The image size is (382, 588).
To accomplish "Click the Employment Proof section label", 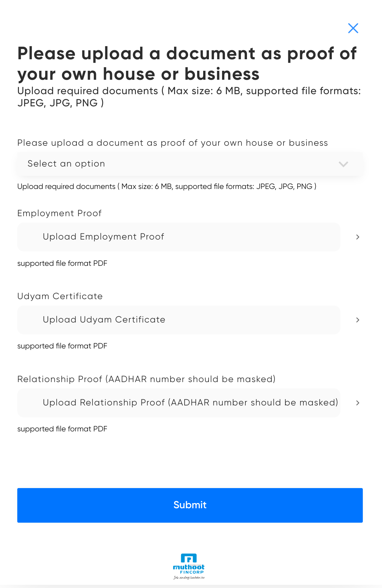I will click(60, 213).
